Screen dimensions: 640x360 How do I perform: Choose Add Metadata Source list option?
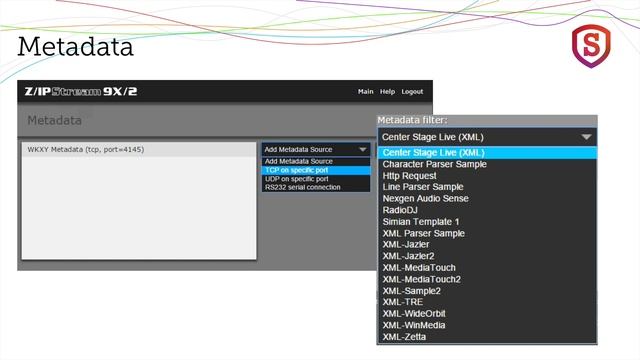(316, 161)
